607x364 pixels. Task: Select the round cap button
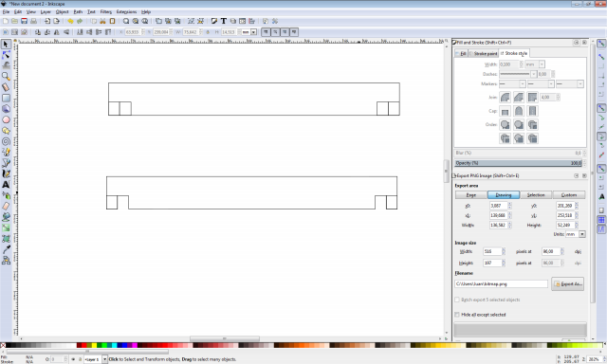pos(519,112)
